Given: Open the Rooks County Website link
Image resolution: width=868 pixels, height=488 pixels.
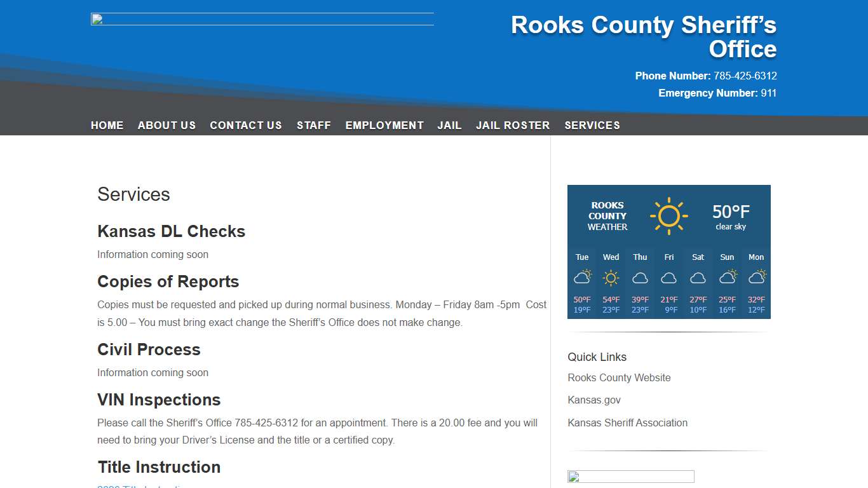Looking at the screenshot, I should (x=619, y=377).
